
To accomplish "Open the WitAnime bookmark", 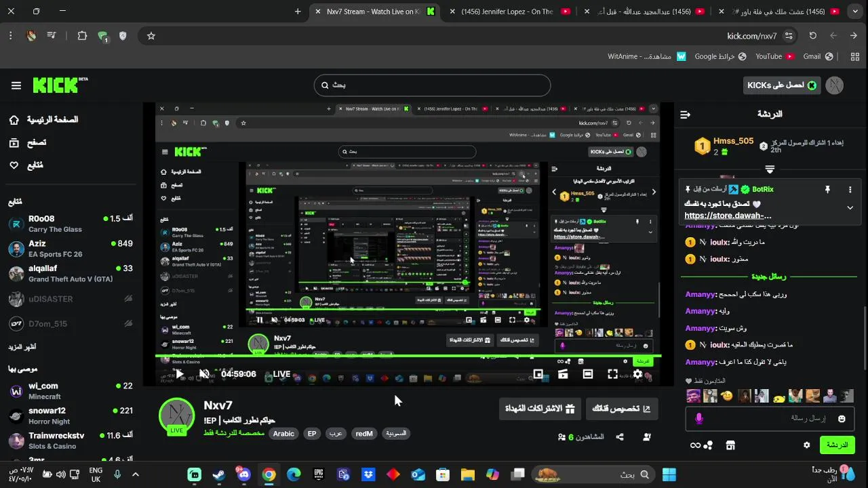I will coord(647,56).
